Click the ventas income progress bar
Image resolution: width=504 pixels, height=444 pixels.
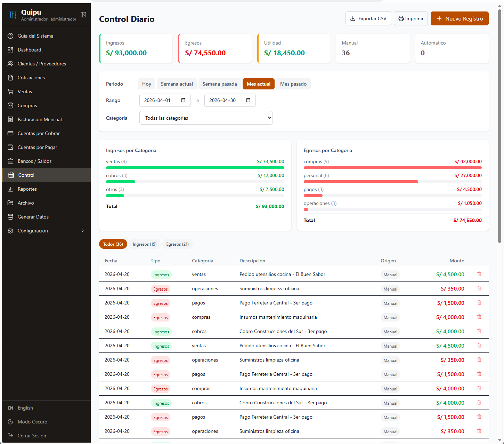click(x=195, y=168)
